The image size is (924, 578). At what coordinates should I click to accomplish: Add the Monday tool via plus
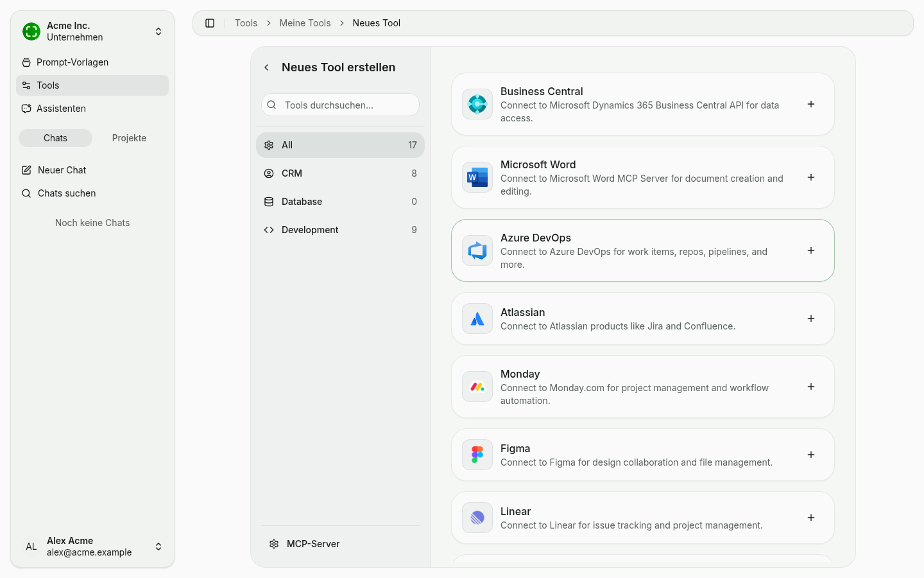[811, 387]
